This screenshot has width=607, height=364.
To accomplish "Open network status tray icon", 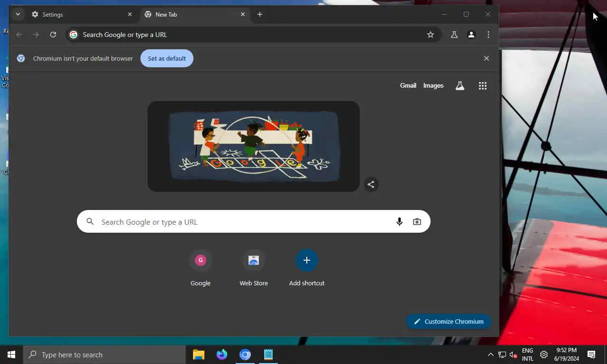I will point(502,355).
